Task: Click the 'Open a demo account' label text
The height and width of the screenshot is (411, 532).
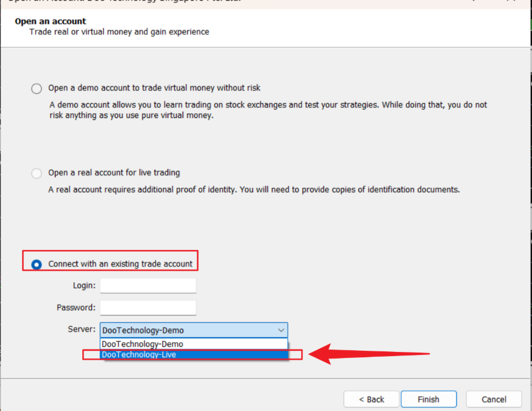Action: pos(154,88)
